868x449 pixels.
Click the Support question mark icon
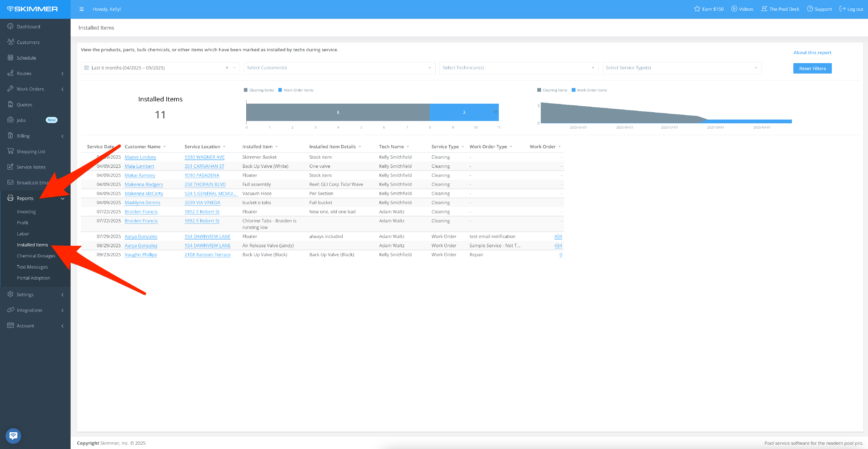point(810,9)
